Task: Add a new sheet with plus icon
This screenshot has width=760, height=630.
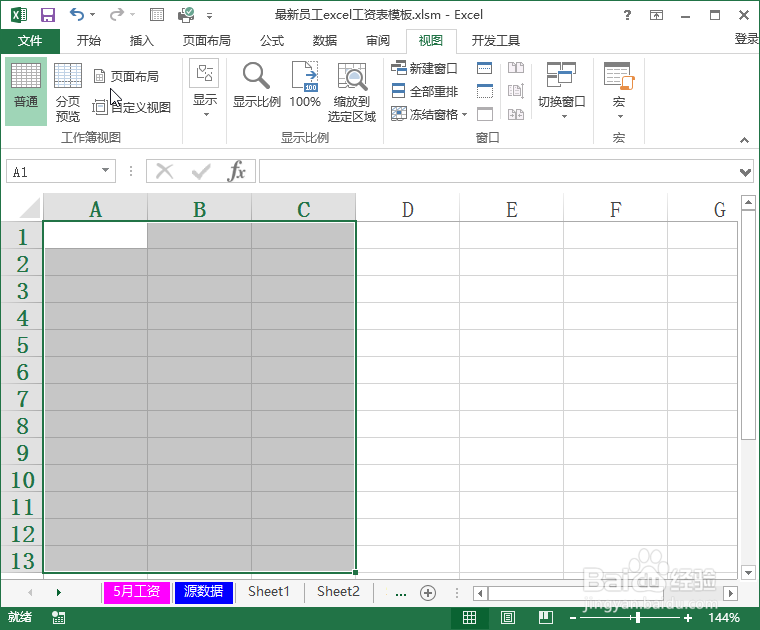Action: [428, 593]
